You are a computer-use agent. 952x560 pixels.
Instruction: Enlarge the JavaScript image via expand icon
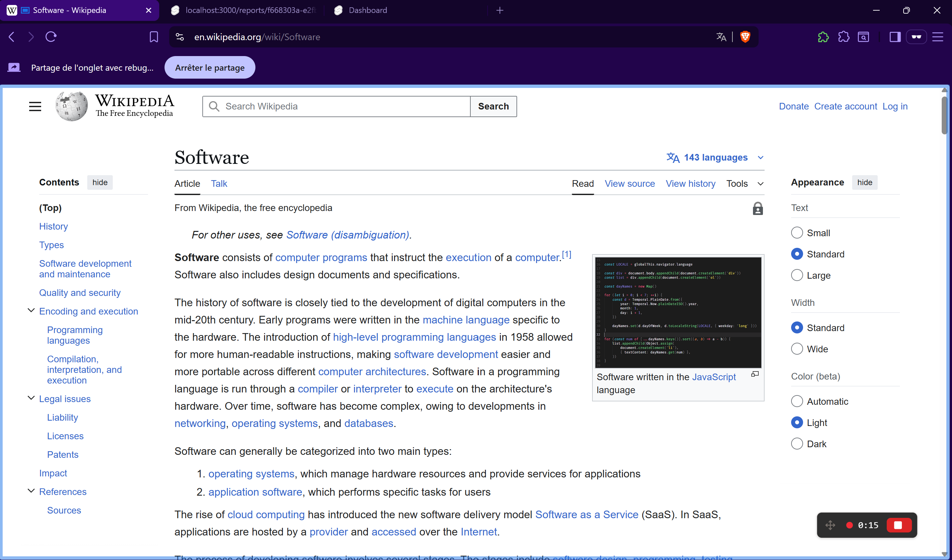[755, 374]
